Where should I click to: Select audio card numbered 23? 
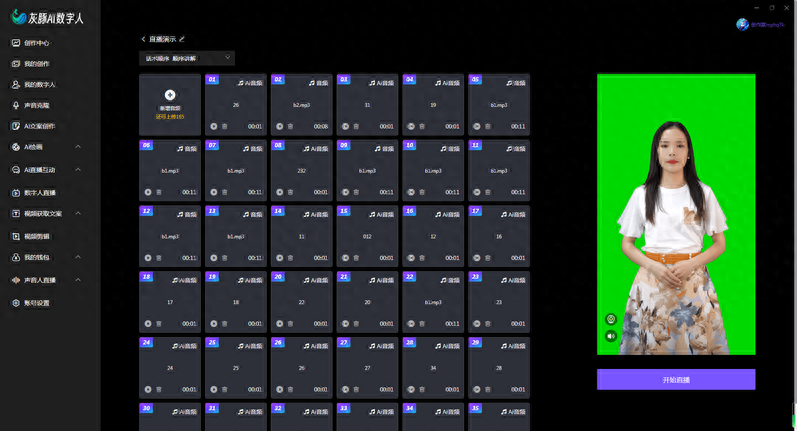point(499,302)
